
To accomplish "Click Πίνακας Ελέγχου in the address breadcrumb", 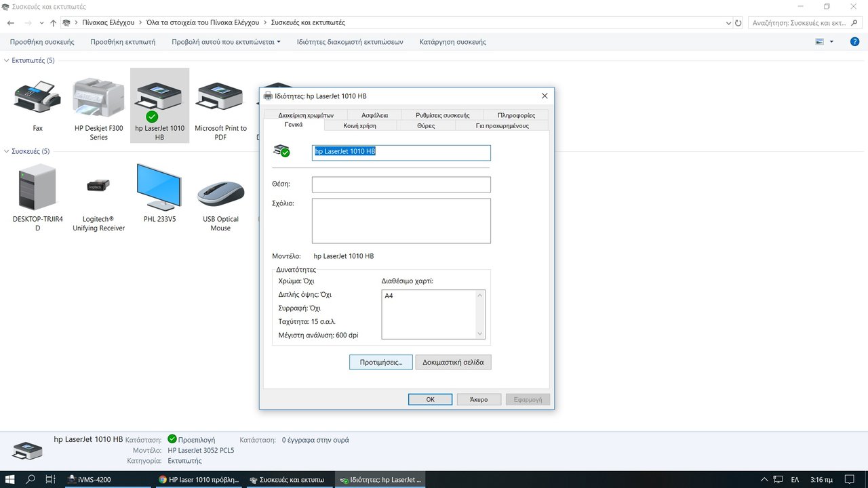I will click(x=108, y=22).
